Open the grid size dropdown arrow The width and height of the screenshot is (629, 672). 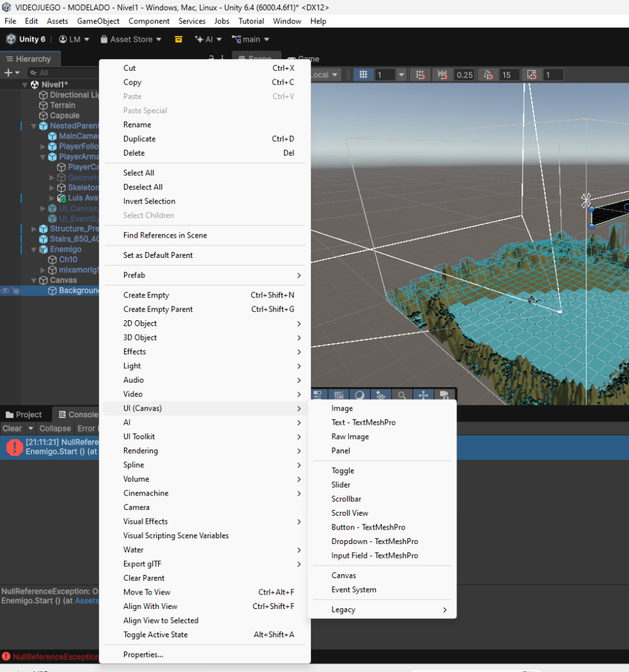pyautogui.click(x=401, y=75)
